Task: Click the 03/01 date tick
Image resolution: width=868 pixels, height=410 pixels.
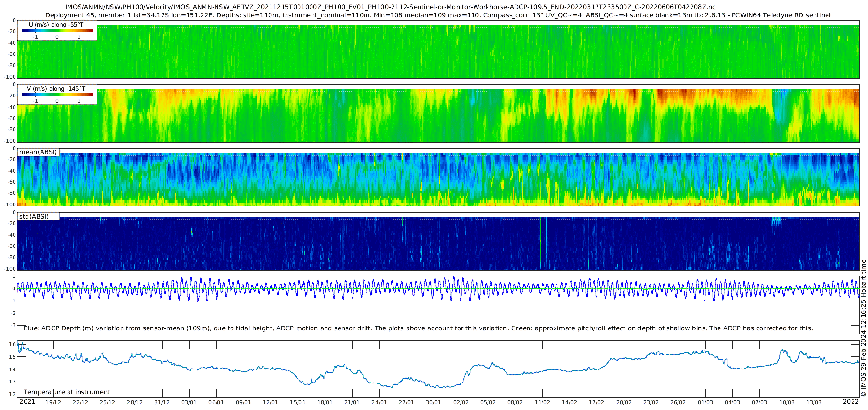Action: pos(189,402)
